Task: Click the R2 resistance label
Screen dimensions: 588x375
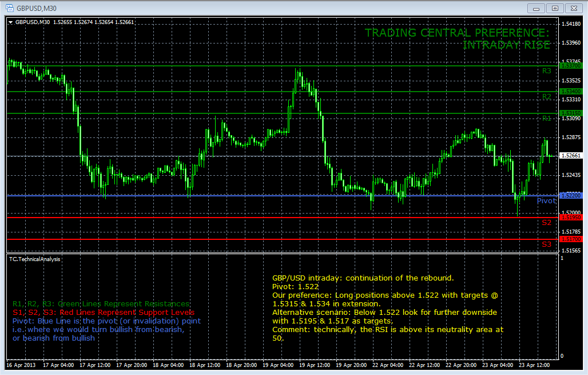Action: pyautogui.click(x=547, y=97)
